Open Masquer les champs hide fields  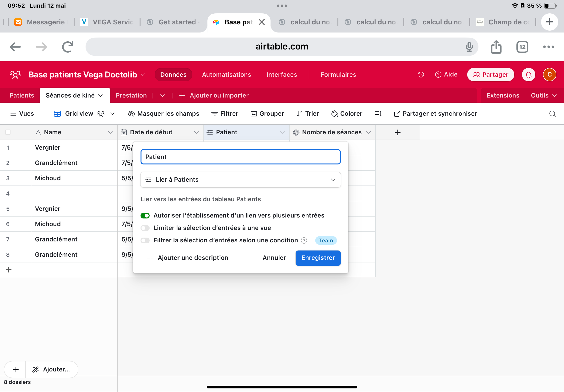point(163,114)
